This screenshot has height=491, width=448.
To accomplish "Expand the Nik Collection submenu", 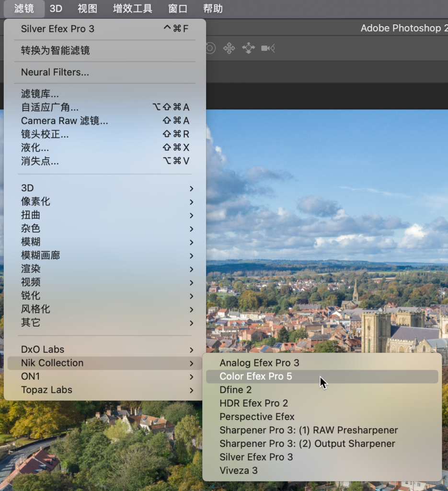I will 105,363.
